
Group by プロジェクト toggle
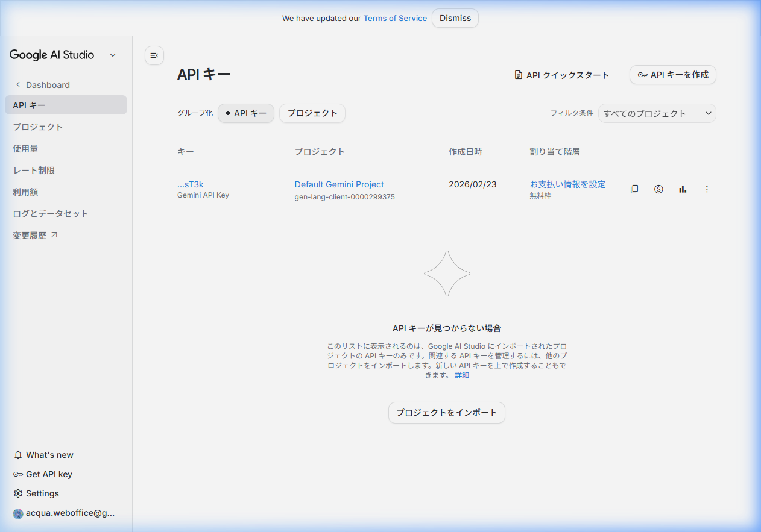tap(312, 113)
